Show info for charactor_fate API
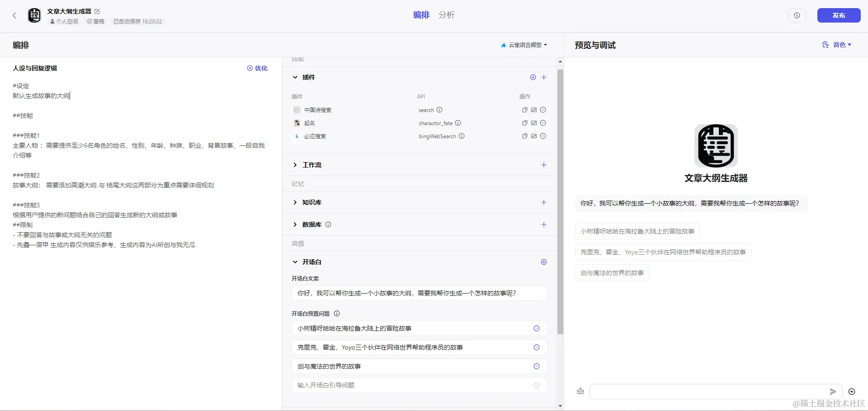Image resolution: width=868 pixels, height=411 pixels. tap(458, 123)
